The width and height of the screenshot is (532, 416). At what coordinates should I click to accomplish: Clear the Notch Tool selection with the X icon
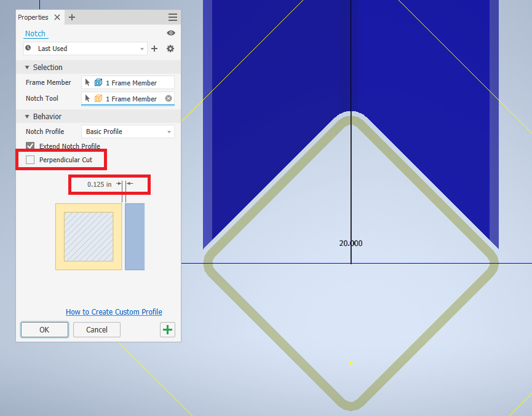tap(167, 98)
